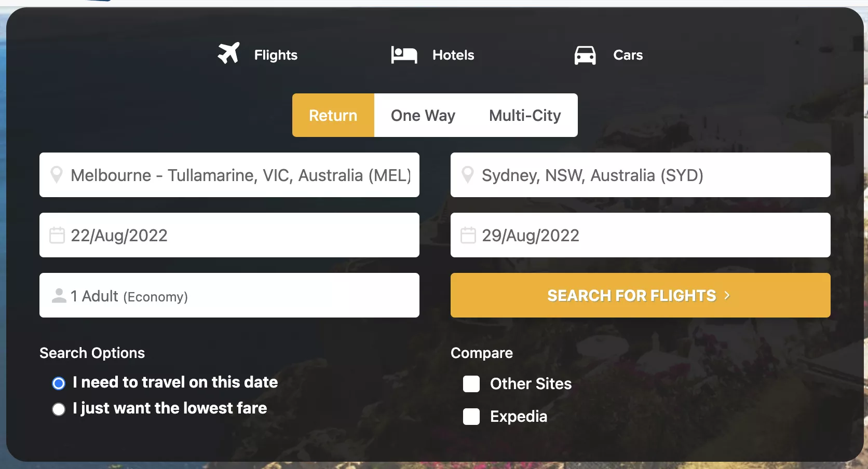The height and width of the screenshot is (469, 868).
Task: Enable the Expedia compare checkbox
Action: coord(471,417)
